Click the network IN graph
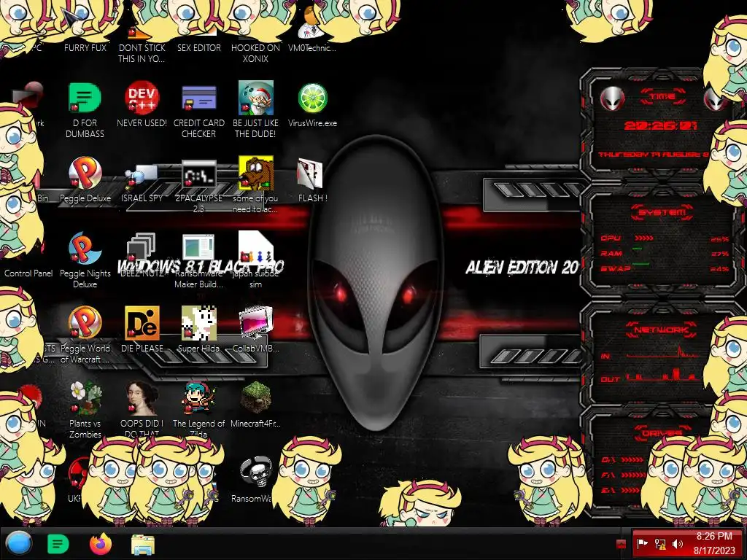The image size is (747, 560). tap(662, 352)
